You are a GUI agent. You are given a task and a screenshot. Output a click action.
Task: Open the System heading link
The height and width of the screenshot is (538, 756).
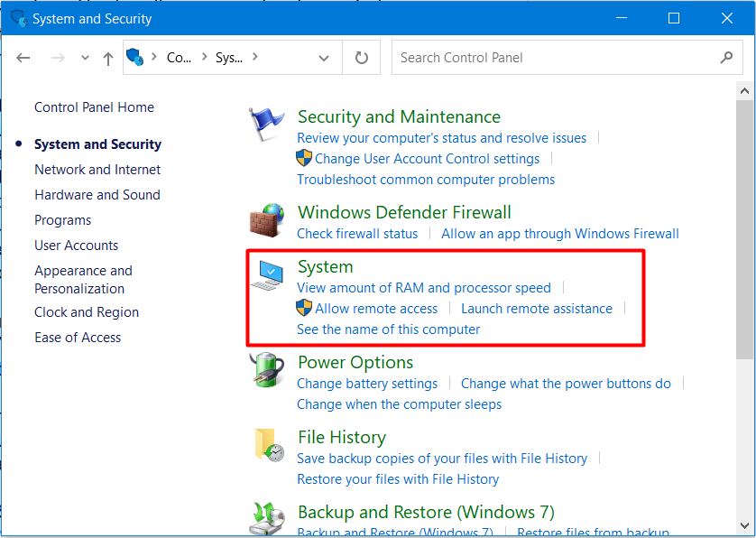pyautogui.click(x=326, y=266)
